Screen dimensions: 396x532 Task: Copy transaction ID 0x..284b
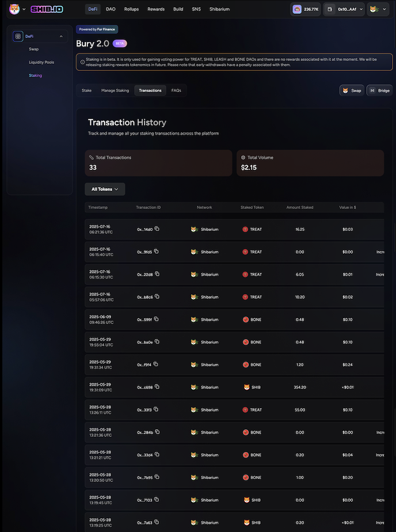pos(157,432)
